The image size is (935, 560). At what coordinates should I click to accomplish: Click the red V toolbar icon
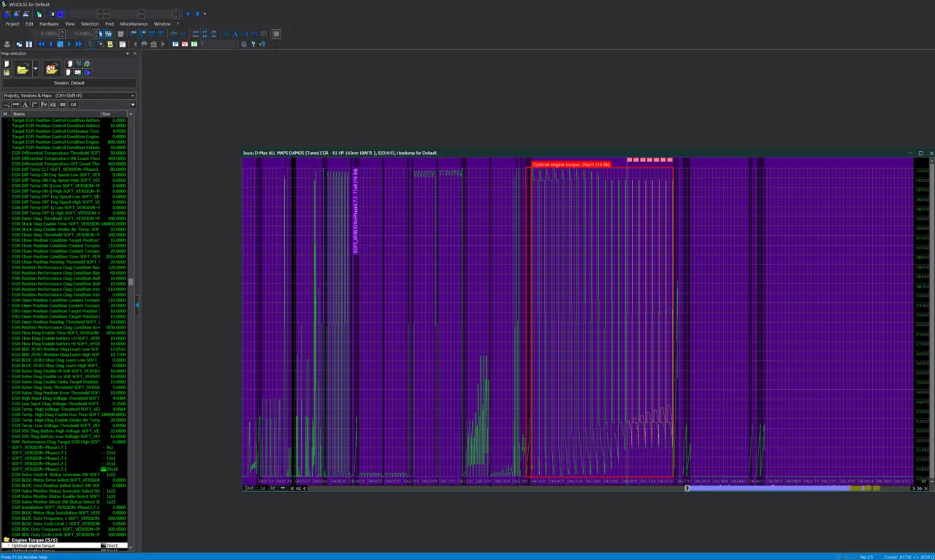pos(185,44)
